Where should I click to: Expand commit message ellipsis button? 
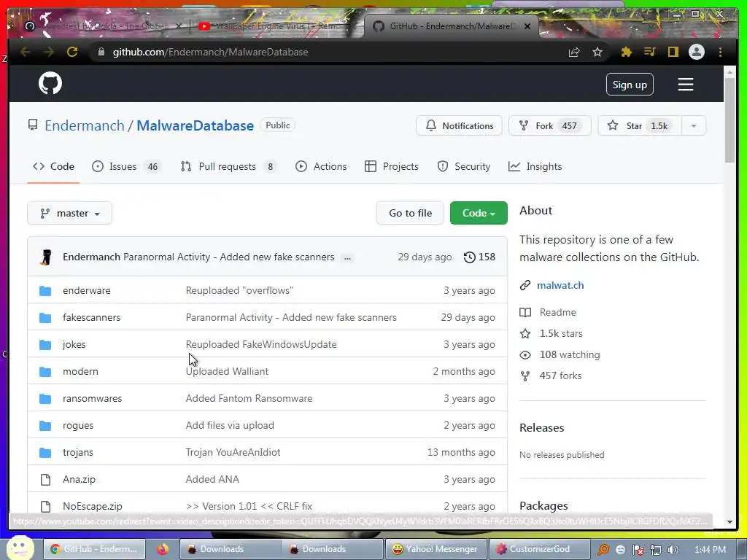(348, 257)
